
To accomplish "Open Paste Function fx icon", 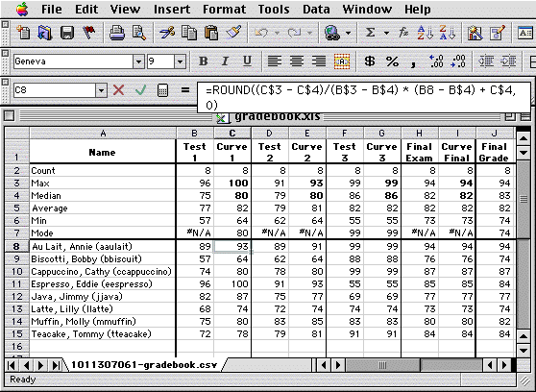I will click(403, 33).
